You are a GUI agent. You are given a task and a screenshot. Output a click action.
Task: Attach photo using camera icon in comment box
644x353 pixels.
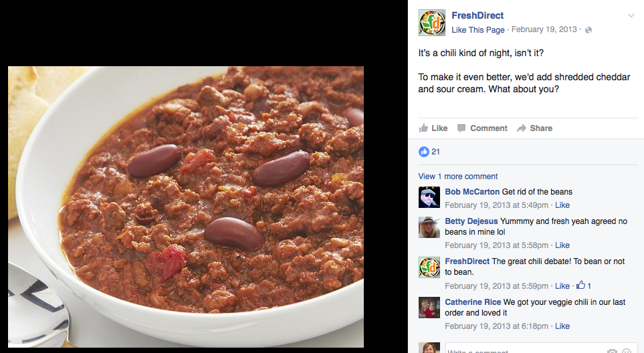tap(612, 350)
